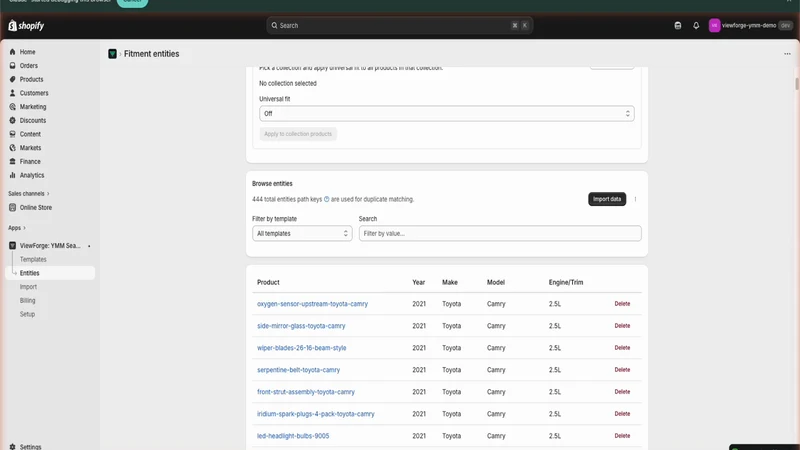Delete the side-mirror-glass row

point(622,326)
